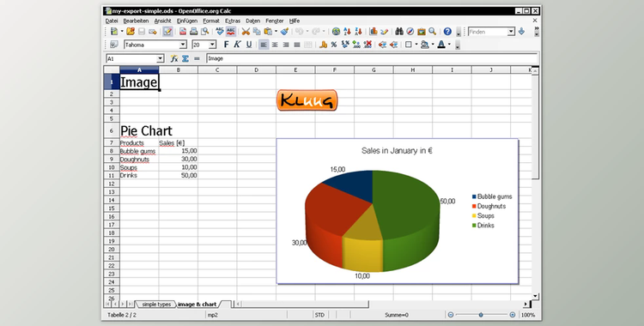
Task: Toggle align left
Action: point(264,45)
